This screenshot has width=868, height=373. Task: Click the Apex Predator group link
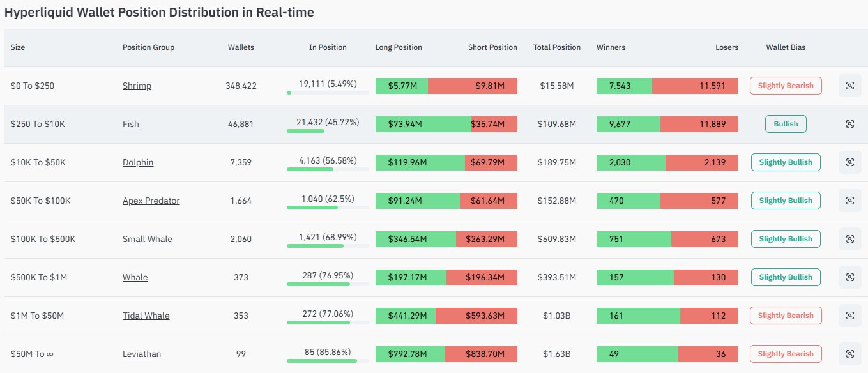pyautogui.click(x=151, y=201)
